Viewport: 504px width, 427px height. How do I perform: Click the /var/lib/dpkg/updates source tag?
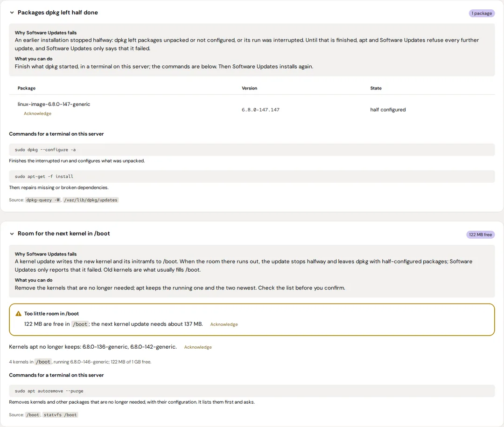click(91, 200)
